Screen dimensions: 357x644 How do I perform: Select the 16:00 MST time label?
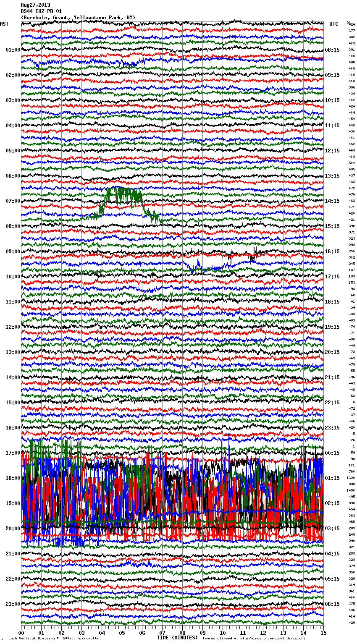(x=13, y=428)
